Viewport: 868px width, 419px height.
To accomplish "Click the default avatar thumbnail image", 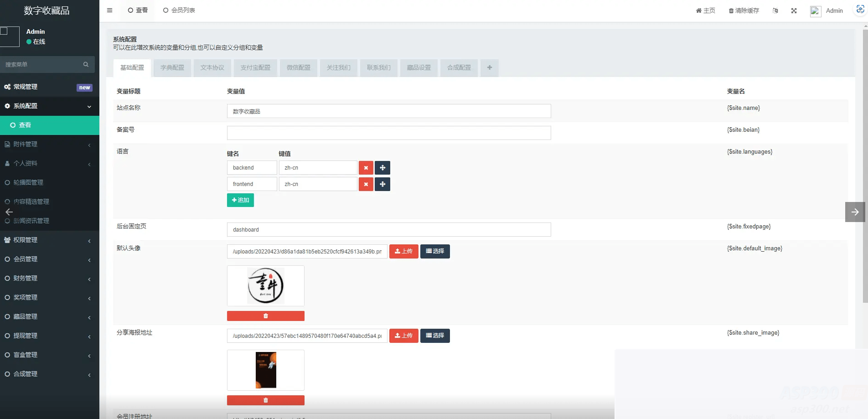I will [x=265, y=286].
